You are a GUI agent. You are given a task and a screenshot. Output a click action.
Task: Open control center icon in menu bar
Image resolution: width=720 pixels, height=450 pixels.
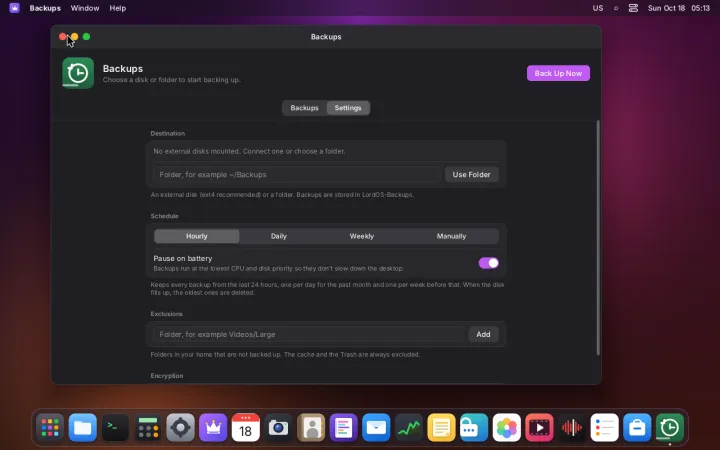pyautogui.click(x=633, y=8)
